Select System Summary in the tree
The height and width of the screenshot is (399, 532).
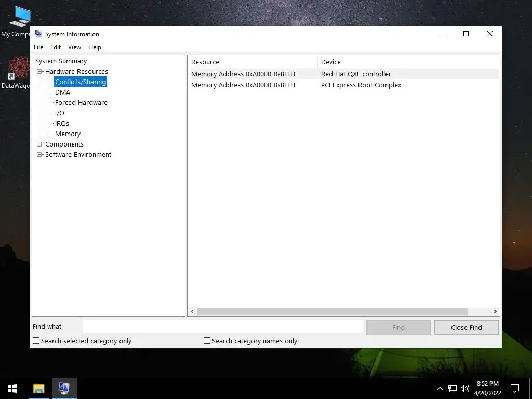tap(61, 61)
